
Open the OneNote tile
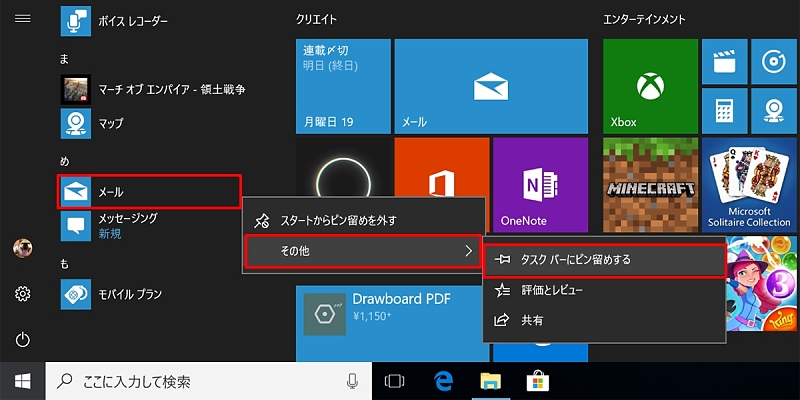540,185
